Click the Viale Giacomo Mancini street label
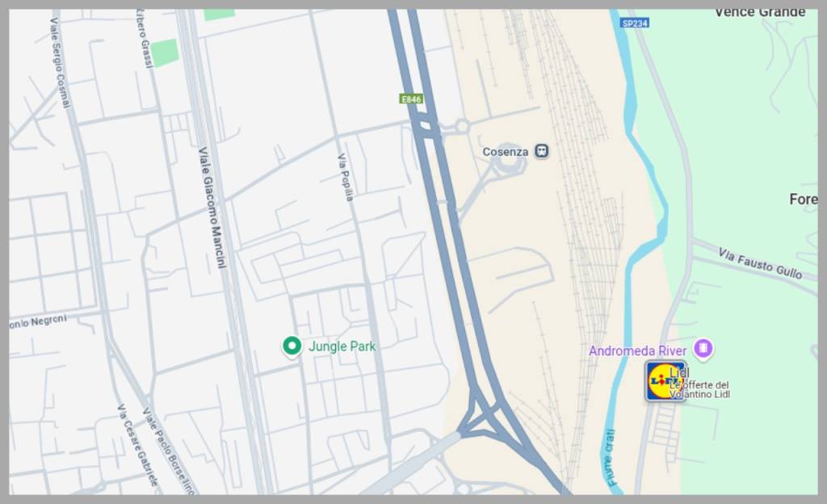827x504 pixels. click(x=212, y=208)
